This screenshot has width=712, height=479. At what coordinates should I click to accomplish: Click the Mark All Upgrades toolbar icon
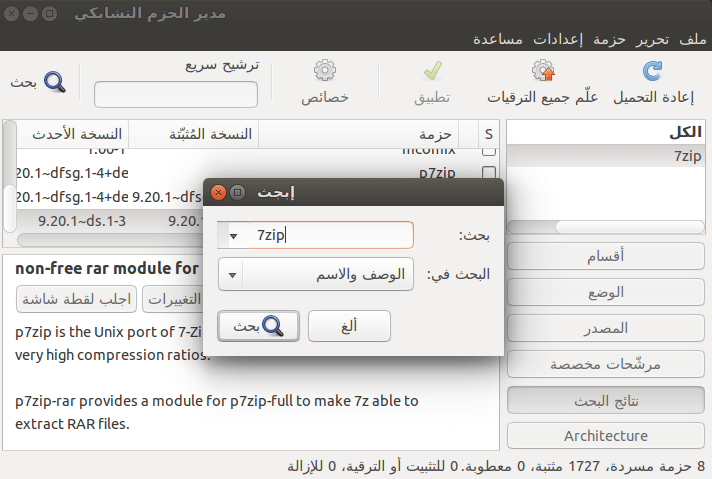click(x=543, y=71)
